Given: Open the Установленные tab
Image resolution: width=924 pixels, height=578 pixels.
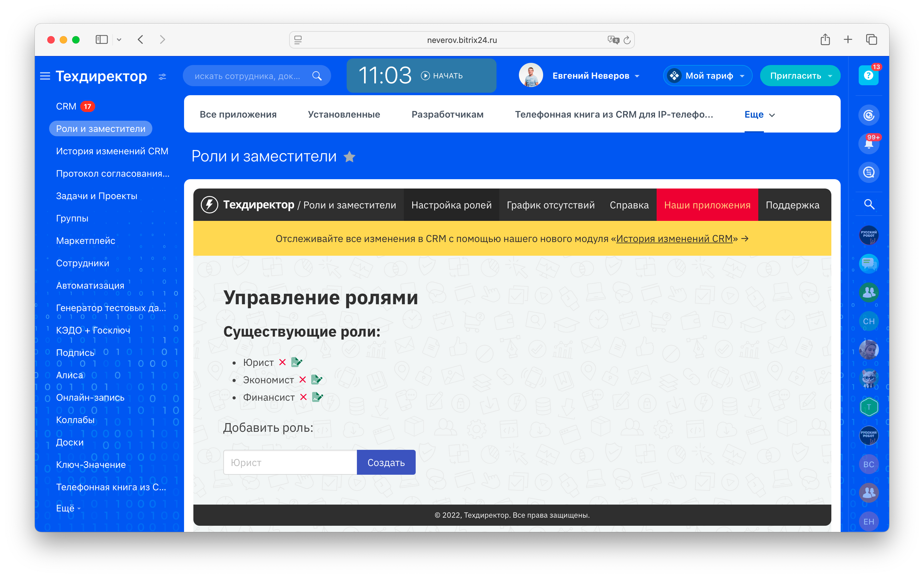Looking at the screenshot, I should (344, 114).
